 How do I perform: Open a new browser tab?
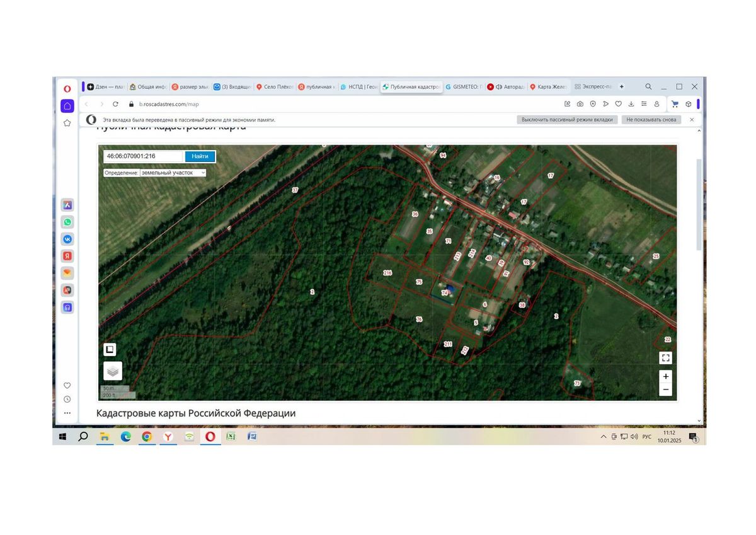pos(622,86)
